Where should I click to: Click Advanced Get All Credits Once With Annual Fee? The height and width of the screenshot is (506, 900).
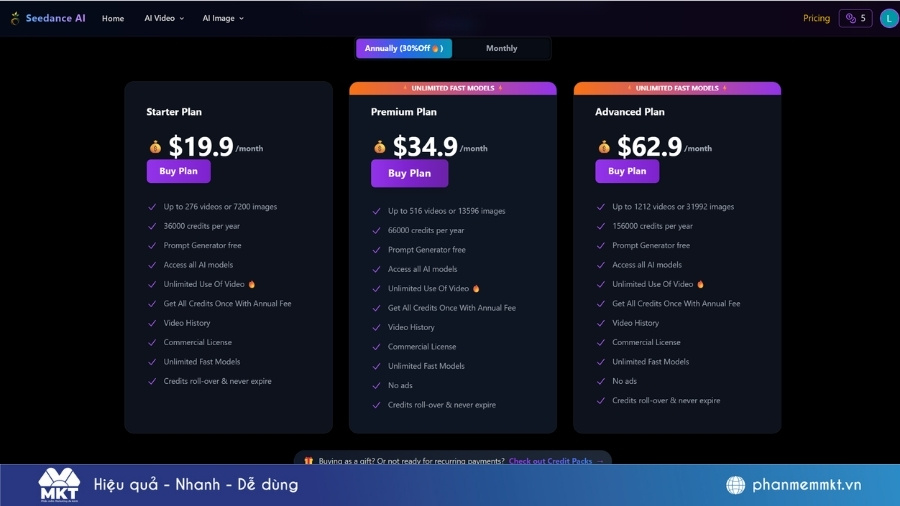click(x=676, y=303)
